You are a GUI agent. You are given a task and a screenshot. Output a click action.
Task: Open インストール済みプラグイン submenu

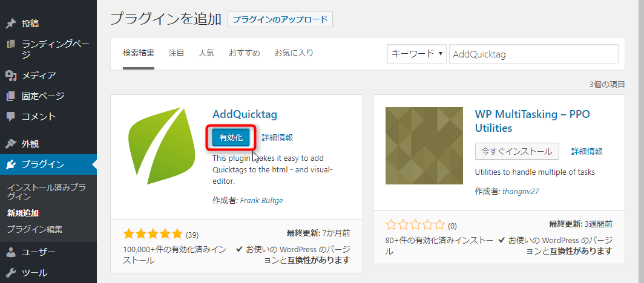47,192
